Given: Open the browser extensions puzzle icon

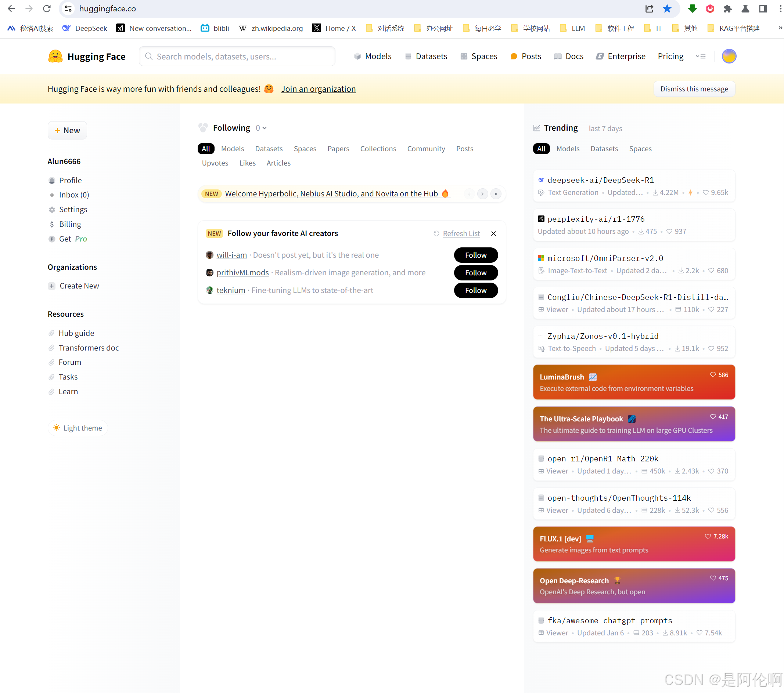Looking at the screenshot, I should coord(728,8).
